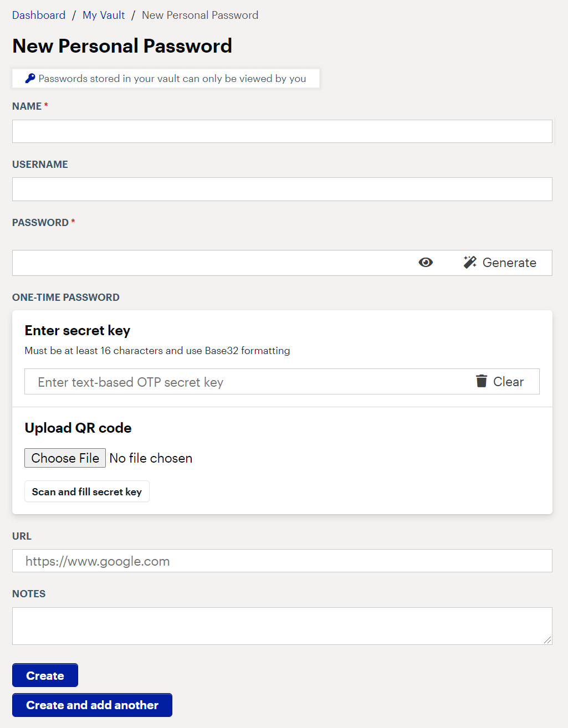This screenshot has height=728, width=568.
Task: Click inside the Password field
Action: (194, 262)
